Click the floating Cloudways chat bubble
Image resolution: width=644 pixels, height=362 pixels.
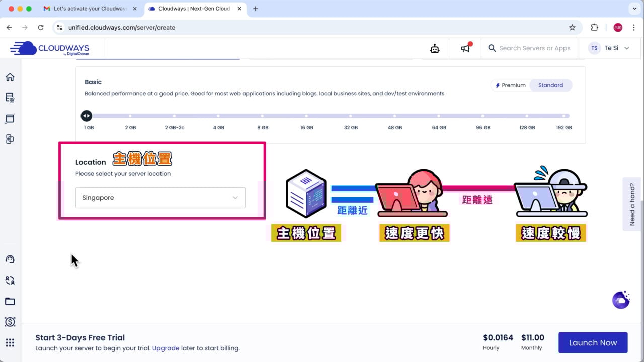point(621,300)
